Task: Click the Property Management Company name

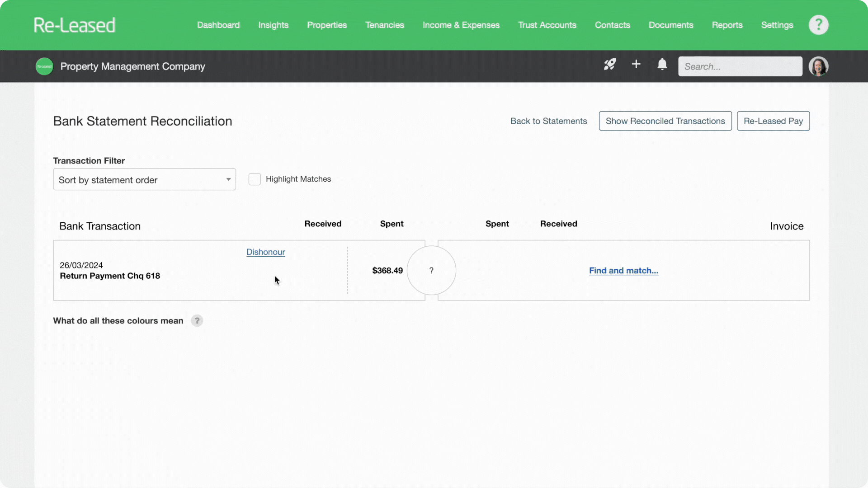Action: 132,66
